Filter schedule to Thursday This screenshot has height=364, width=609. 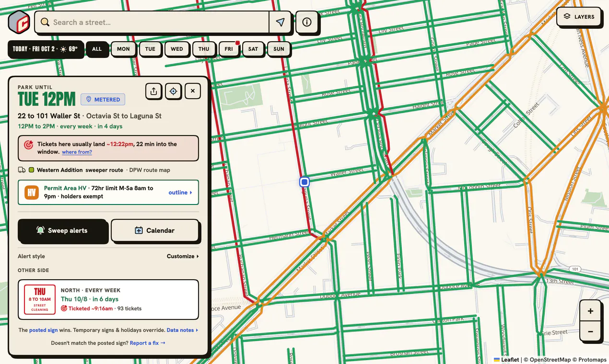point(204,49)
